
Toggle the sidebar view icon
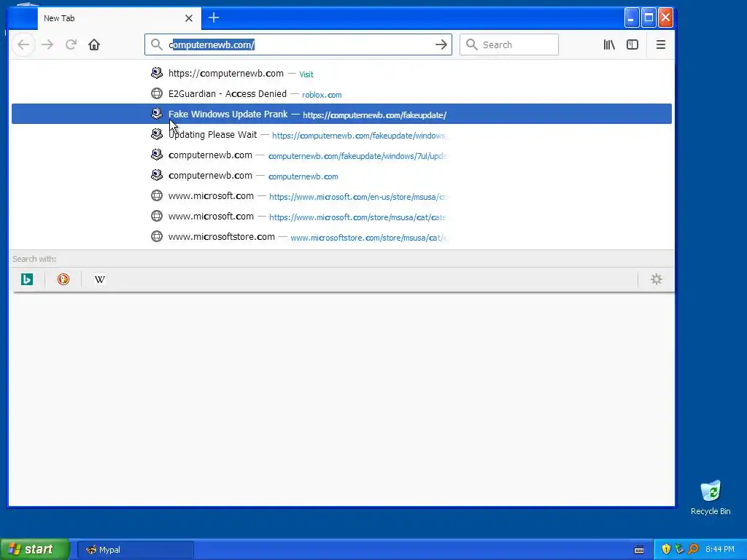(632, 44)
